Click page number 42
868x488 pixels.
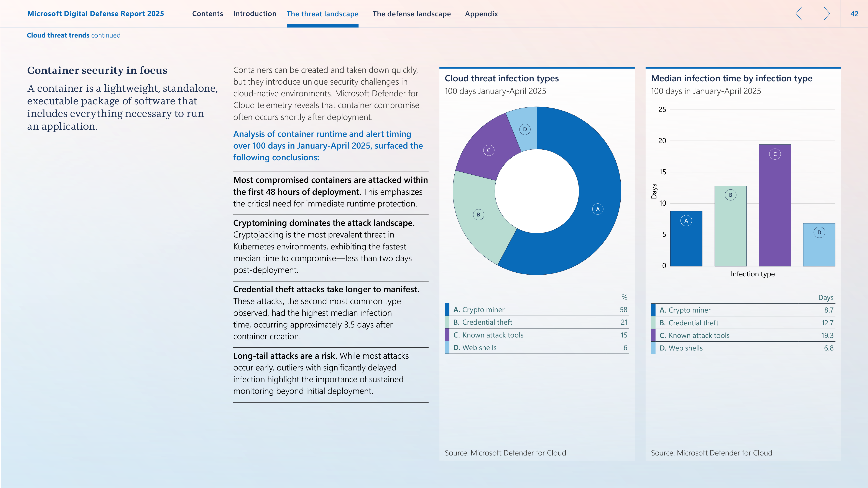[854, 14]
